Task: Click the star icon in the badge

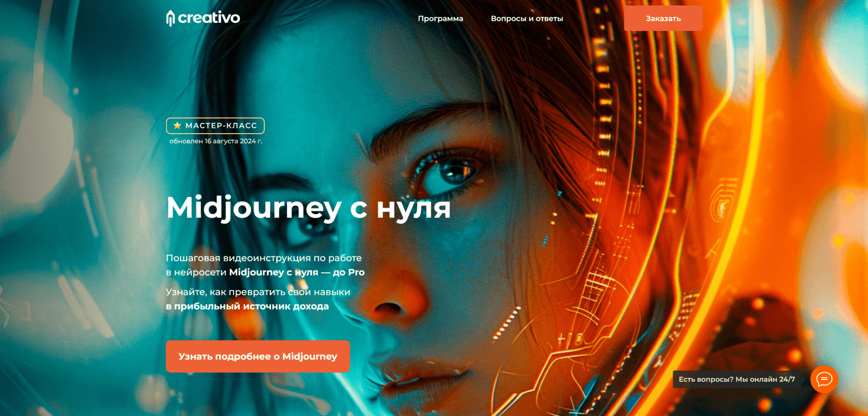Action: [x=177, y=125]
